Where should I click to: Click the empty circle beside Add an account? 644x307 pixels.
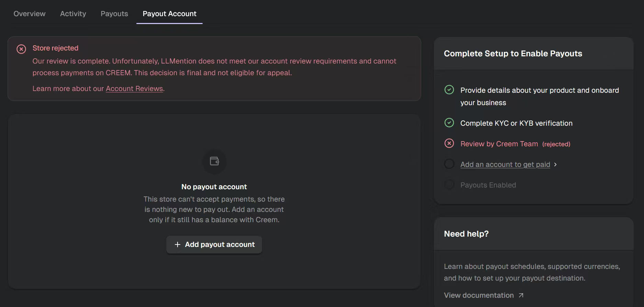(449, 164)
